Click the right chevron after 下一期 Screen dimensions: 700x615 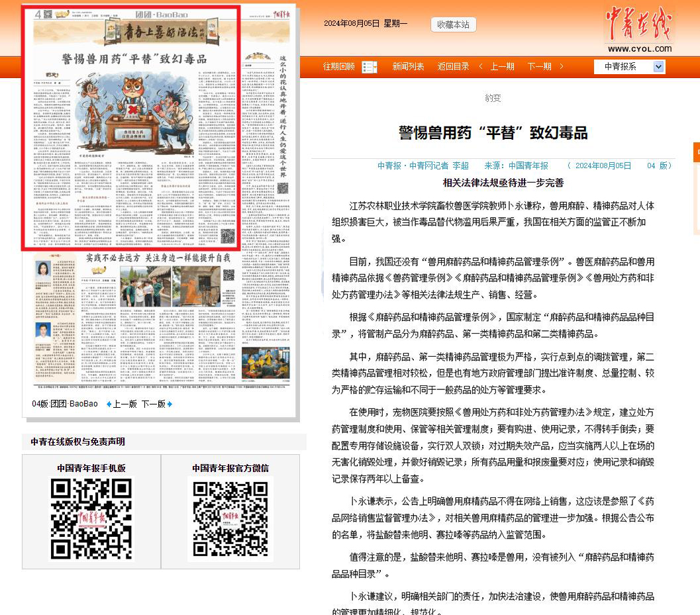[562, 66]
